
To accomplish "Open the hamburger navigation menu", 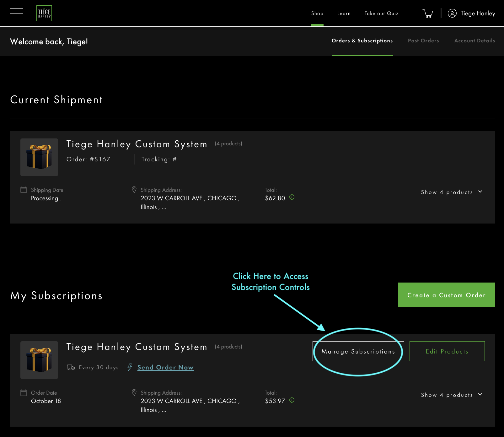I will click(16, 13).
